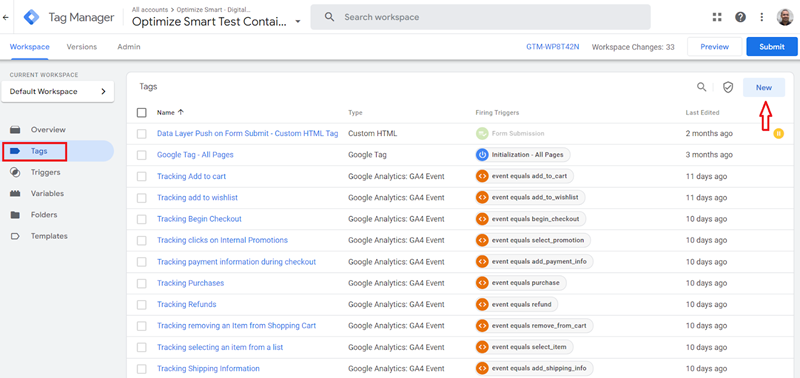Check the Tracking Refunds checkbox

pos(142,305)
